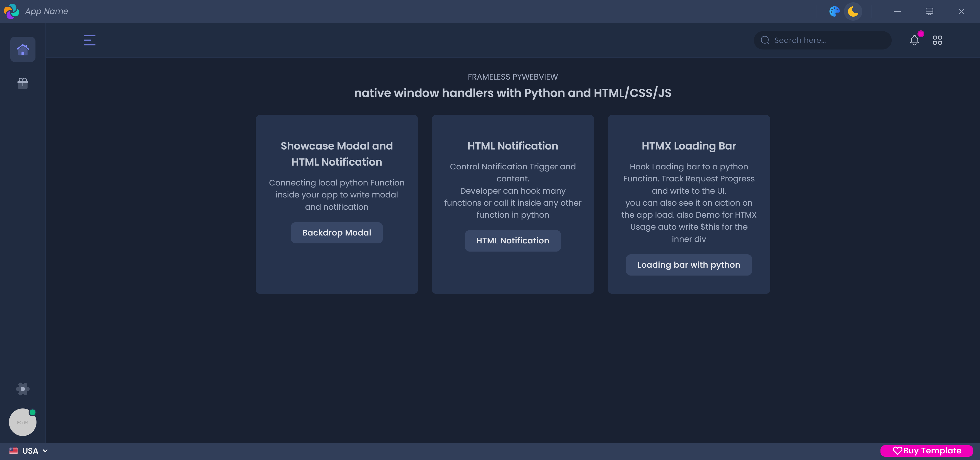Click the US flag icon
Viewport: 980px width, 460px height.
tap(14, 451)
